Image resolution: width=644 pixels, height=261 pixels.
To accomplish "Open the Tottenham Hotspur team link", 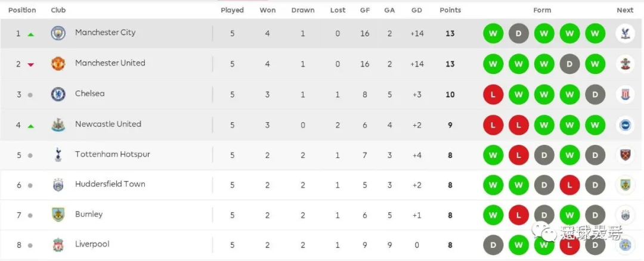I will (113, 154).
